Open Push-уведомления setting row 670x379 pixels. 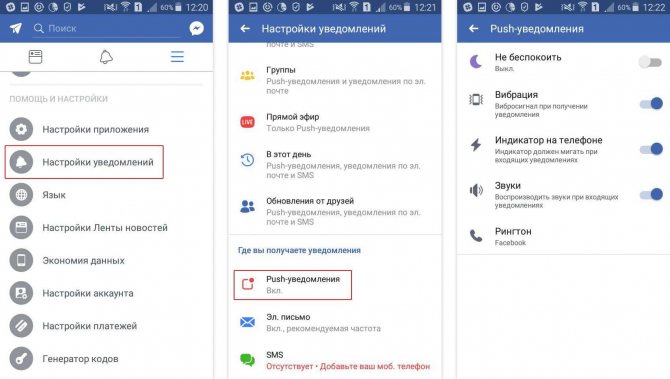(293, 285)
